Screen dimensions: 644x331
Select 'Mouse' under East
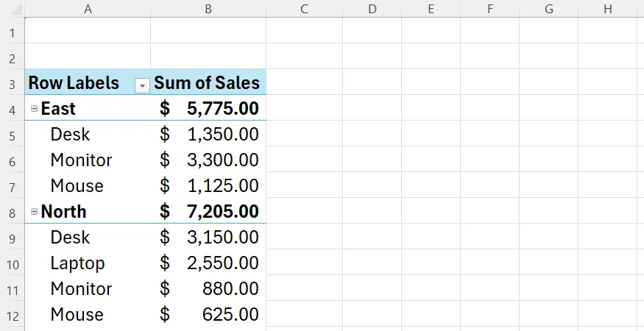(x=88, y=185)
